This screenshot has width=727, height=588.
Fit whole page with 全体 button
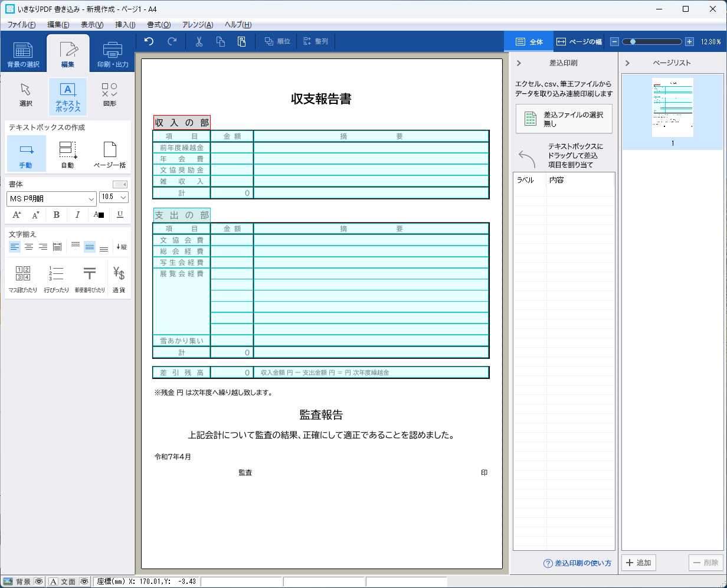(529, 42)
